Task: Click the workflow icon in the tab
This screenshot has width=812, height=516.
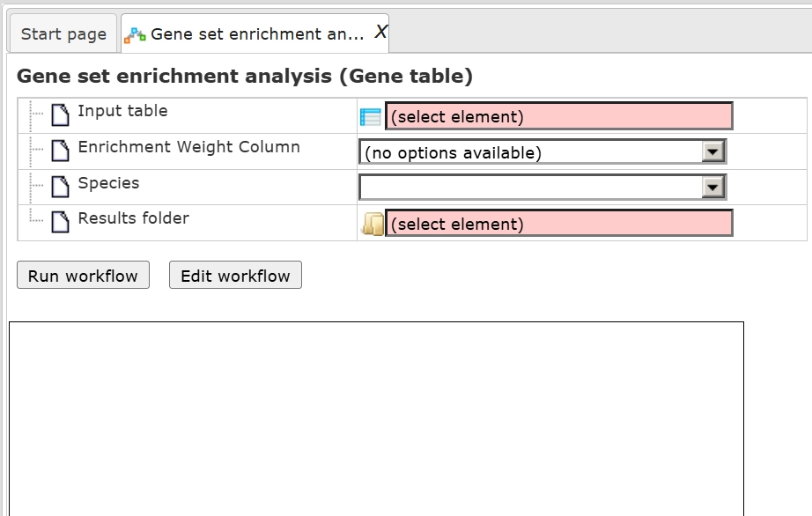Action: (x=135, y=35)
